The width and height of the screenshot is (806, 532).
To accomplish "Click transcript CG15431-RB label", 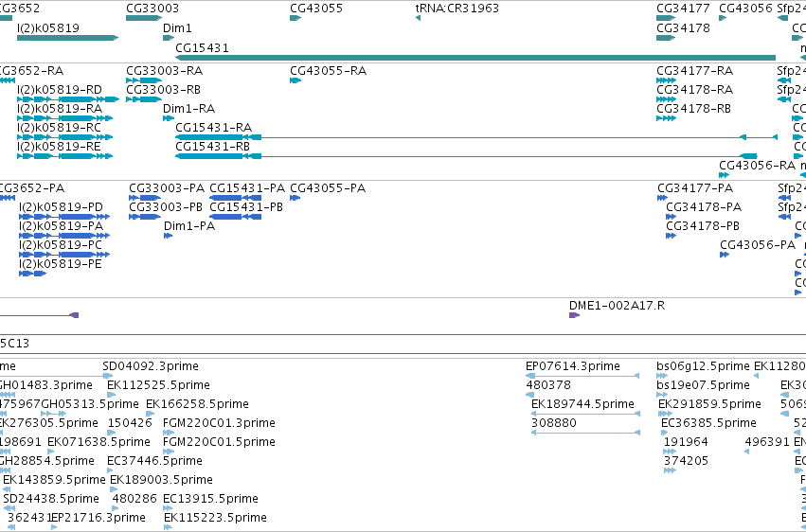I will pos(212,147).
